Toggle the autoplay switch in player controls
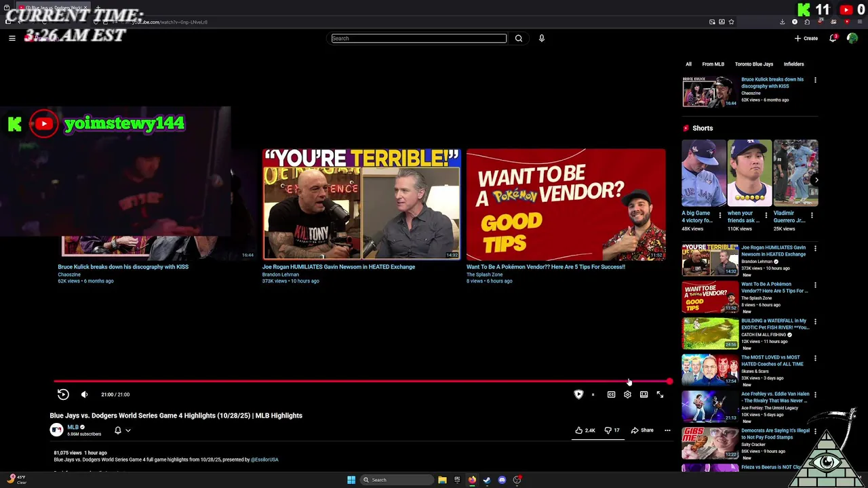 pyautogui.click(x=593, y=394)
